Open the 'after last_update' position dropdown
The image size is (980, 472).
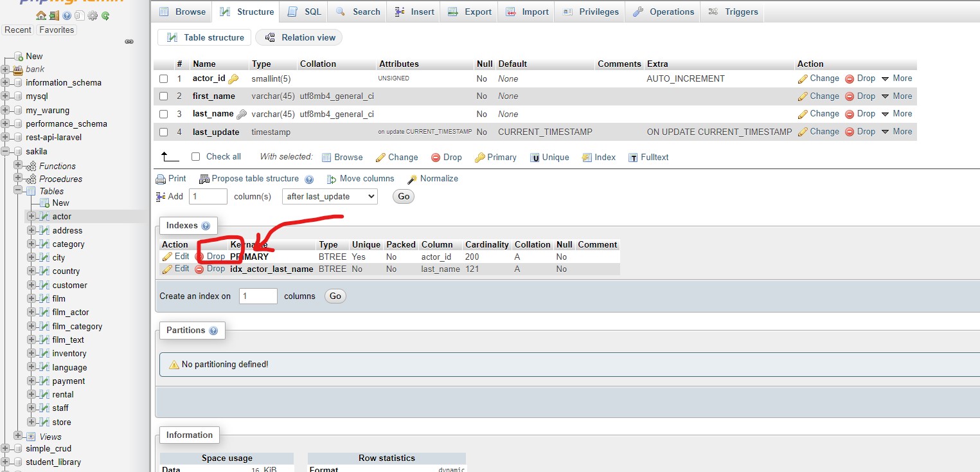click(330, 197)
